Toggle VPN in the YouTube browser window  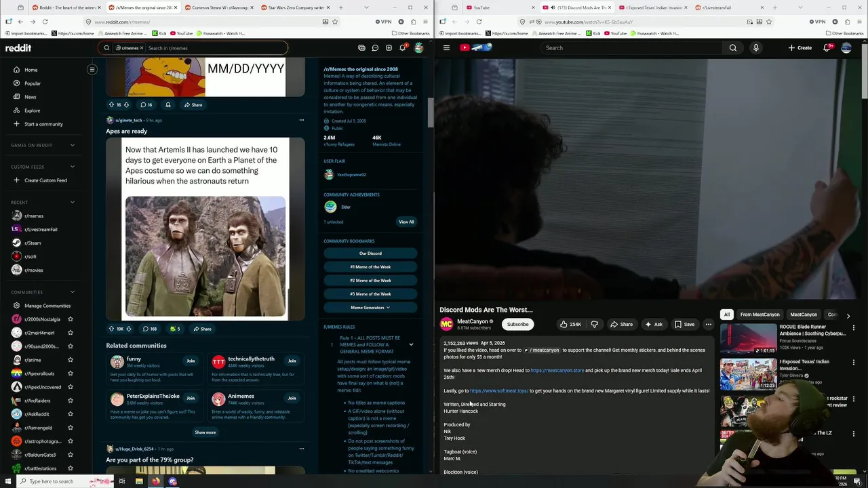(817, 22)
